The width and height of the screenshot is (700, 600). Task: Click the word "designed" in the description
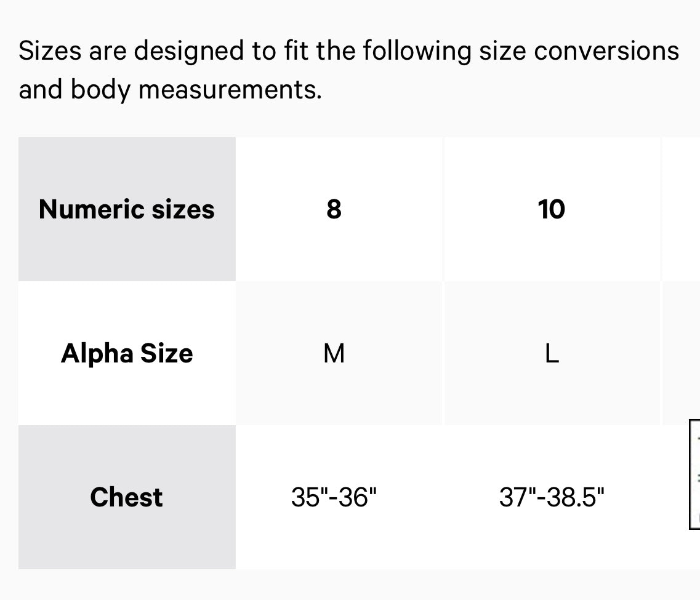tap(190, 50)
